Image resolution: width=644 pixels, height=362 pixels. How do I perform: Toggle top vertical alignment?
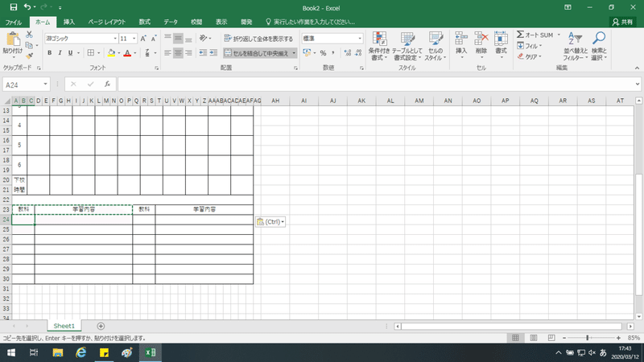pos(167,39)
